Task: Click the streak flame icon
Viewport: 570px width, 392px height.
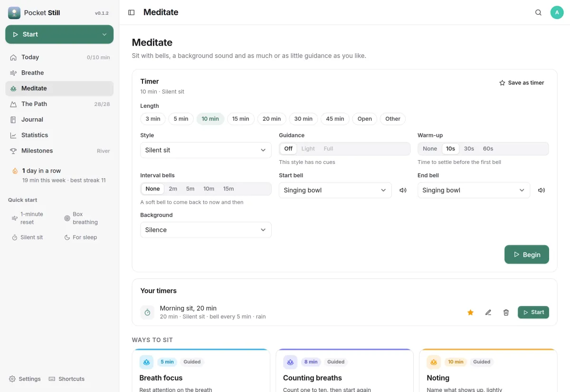Action: click(x=15, y=171)
